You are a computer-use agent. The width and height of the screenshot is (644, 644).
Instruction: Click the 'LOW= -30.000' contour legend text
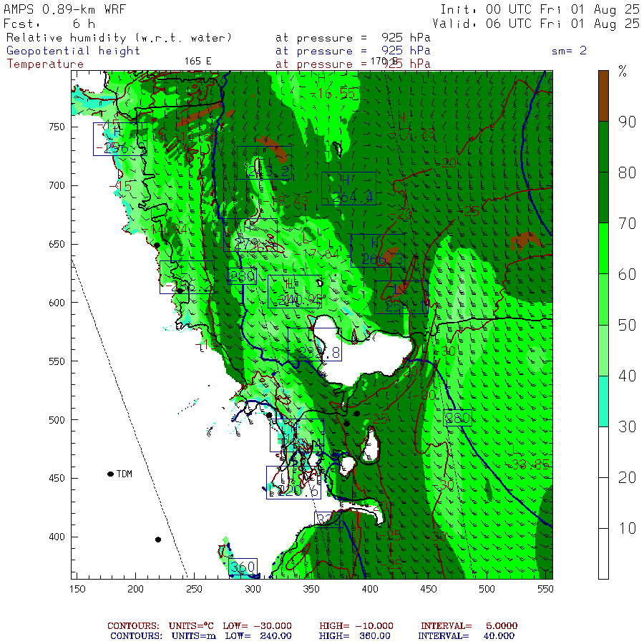(x=258, y=626)
